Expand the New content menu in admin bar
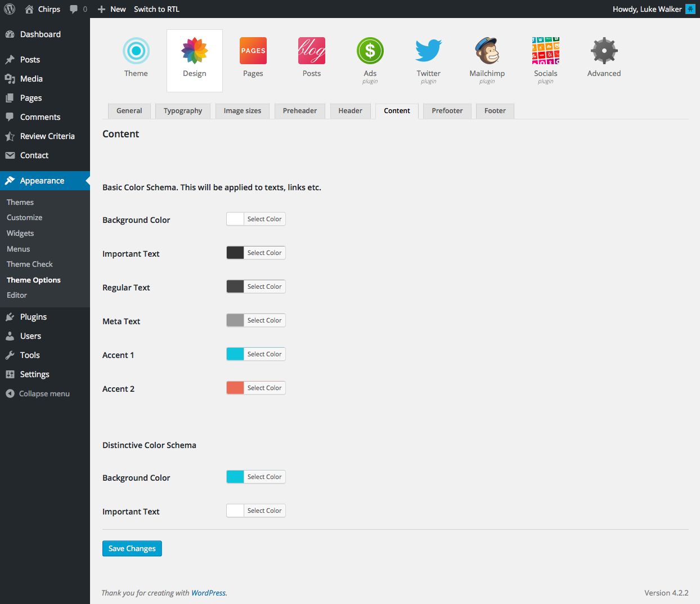Screen dimensions: 700x604 coord(111,9)
